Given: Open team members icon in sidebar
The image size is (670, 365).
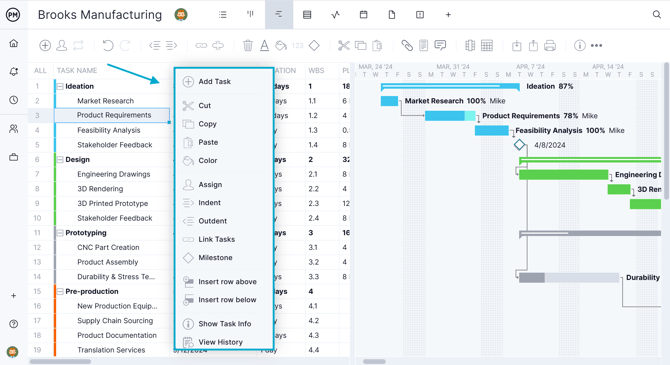Looking at the screenshot, I should [x=14, y=129].
